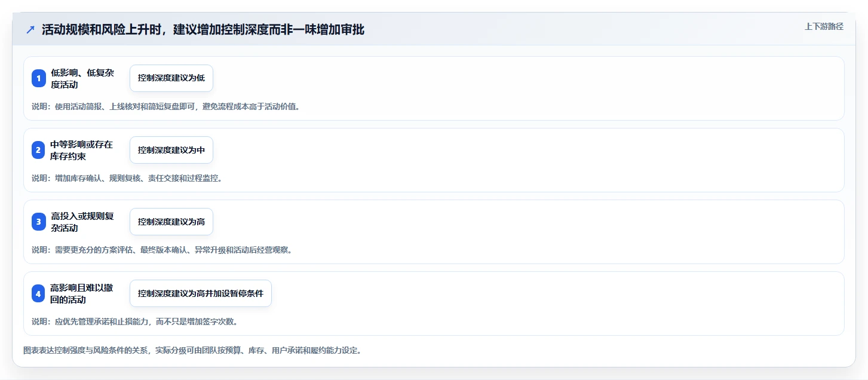868x380 pixels.
Task: Click the note 说明：增加库存确认、规则复核、责任交接和过程监控
Action: [127, 178]
